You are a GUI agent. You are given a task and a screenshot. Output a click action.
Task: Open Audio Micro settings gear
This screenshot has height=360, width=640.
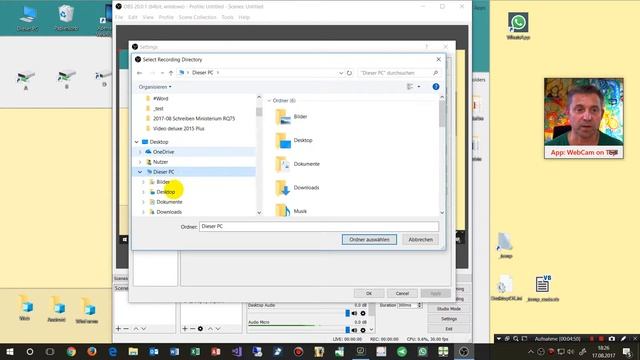click(x=363, y=330)
